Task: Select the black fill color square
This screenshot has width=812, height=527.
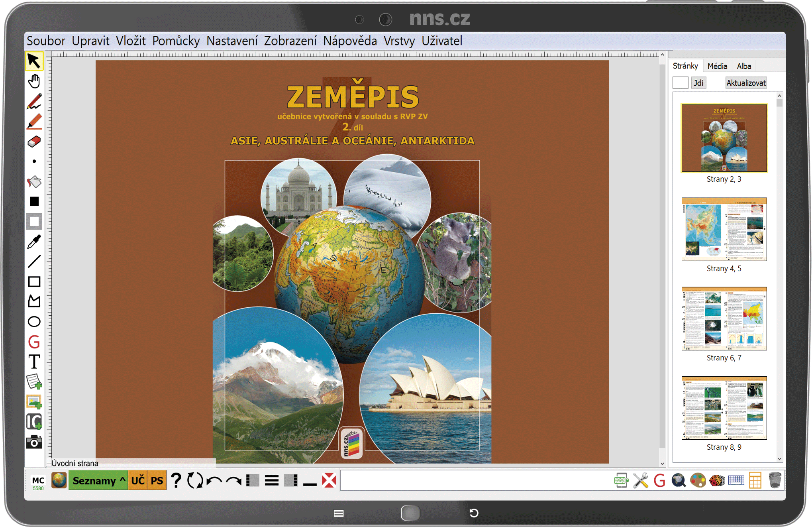Action: 34,202
